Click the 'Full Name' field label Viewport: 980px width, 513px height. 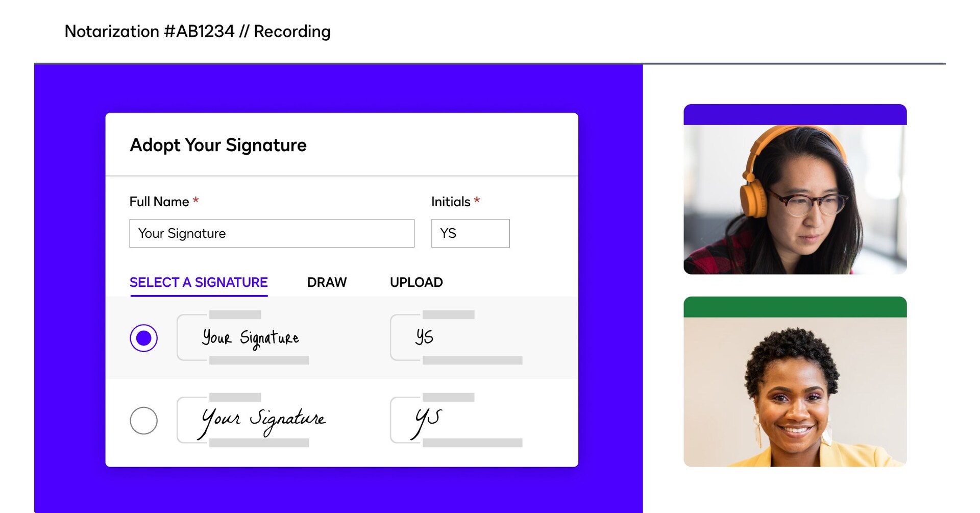(x=159, y=202)
